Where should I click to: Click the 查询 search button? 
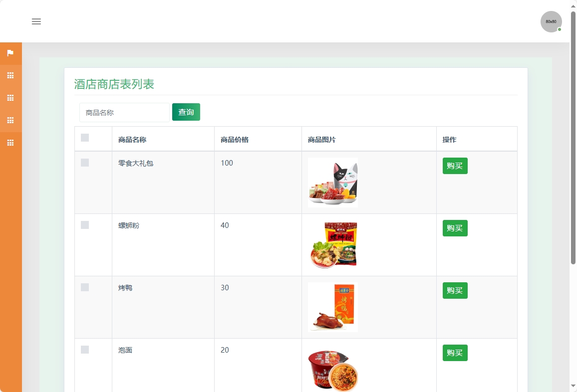tap(186, 112)
